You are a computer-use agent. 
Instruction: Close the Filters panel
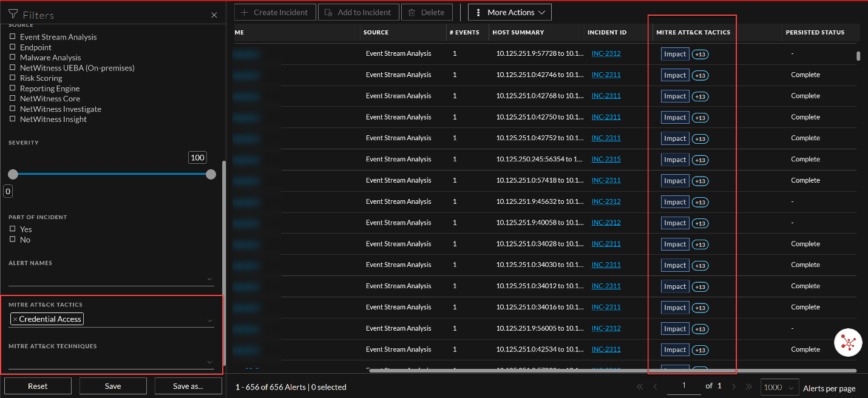point(214,15)
